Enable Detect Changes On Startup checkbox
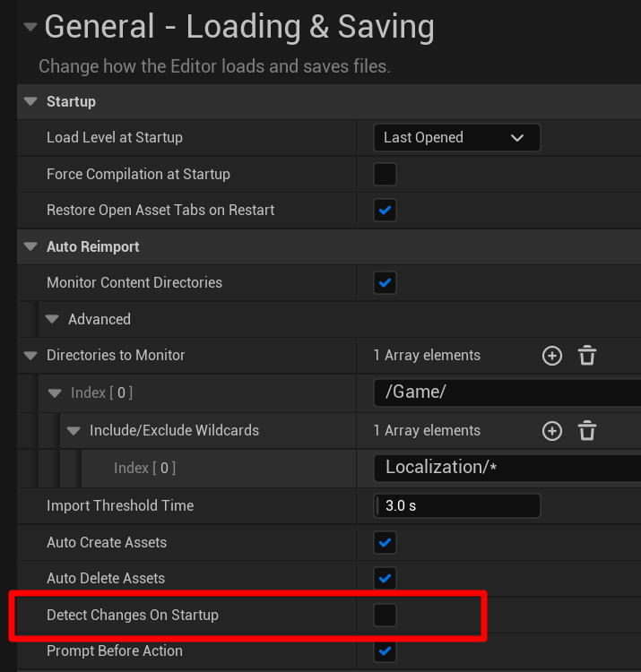Image resolution: width=641 pixels, height=672 pixels. 385,615
